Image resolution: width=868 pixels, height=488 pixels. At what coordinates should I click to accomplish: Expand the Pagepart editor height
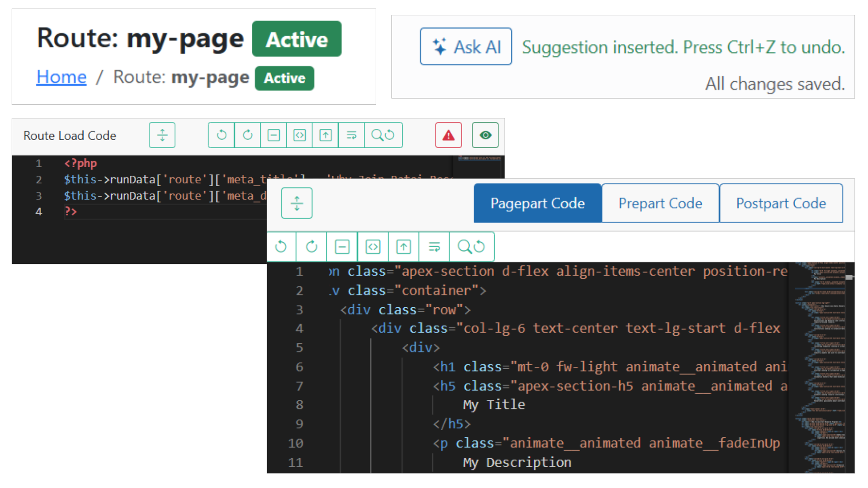(297, 203)
